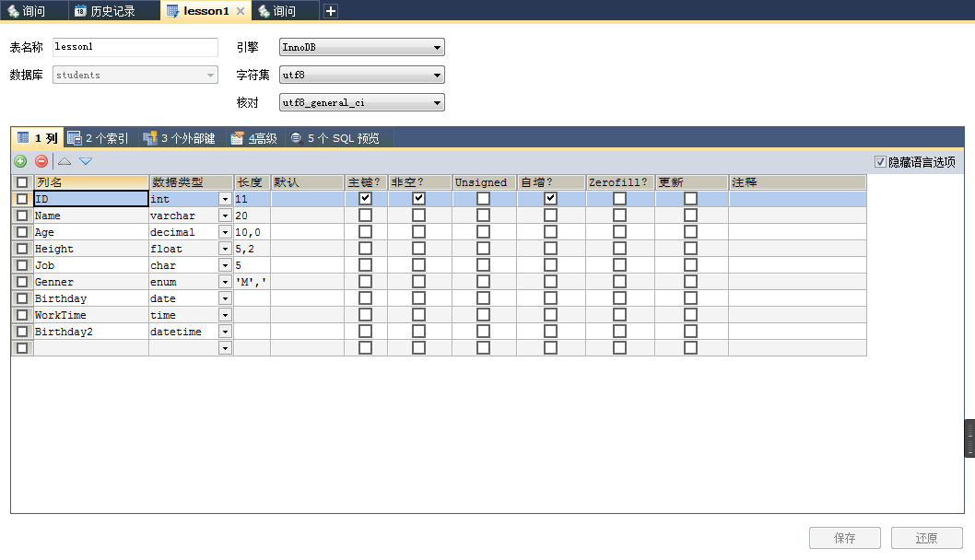Open data type dropdown for WorkTime row
This screenshot has width=975, height=560.
click(x=225, y=315)
